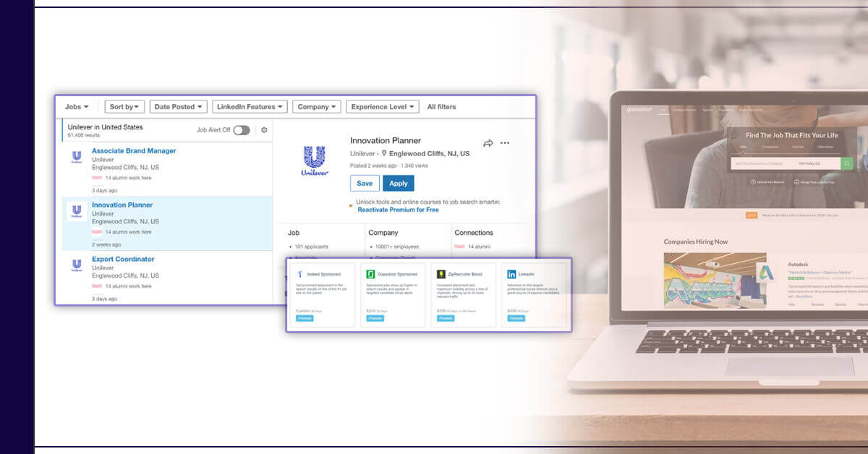Click the '10001+ employees' text
Viewport: 868px width, 454px height.
pos(396,247)
